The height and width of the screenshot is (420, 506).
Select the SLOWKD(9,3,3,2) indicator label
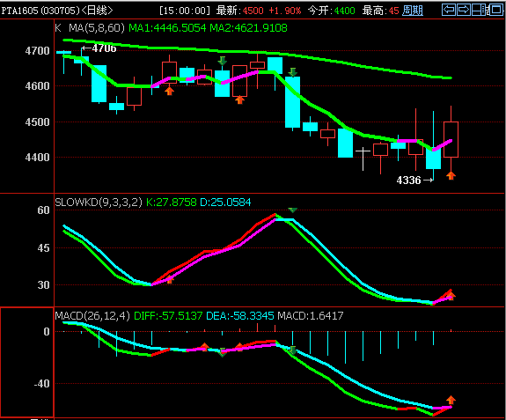click(99, 203)
